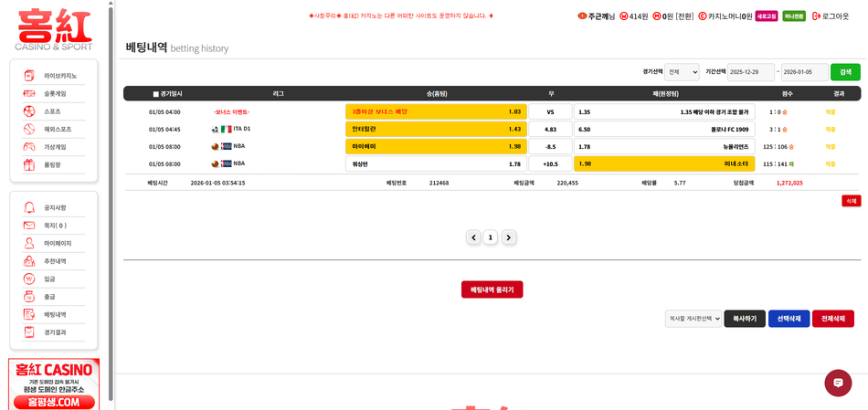Click the start date field 2025-12-29

point(750,72)
